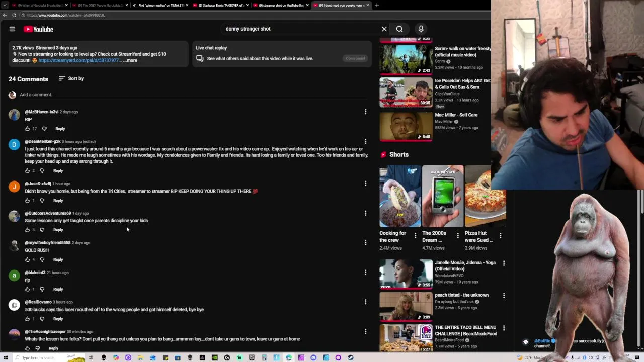Reload the page in the browser toolbar
The image size is (644, 362).
14,15
